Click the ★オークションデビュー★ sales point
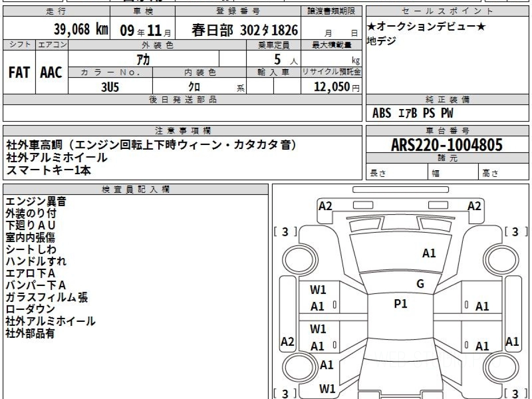Image resolution: width=532 pixels, height=399 pixels. click(426, 27)
